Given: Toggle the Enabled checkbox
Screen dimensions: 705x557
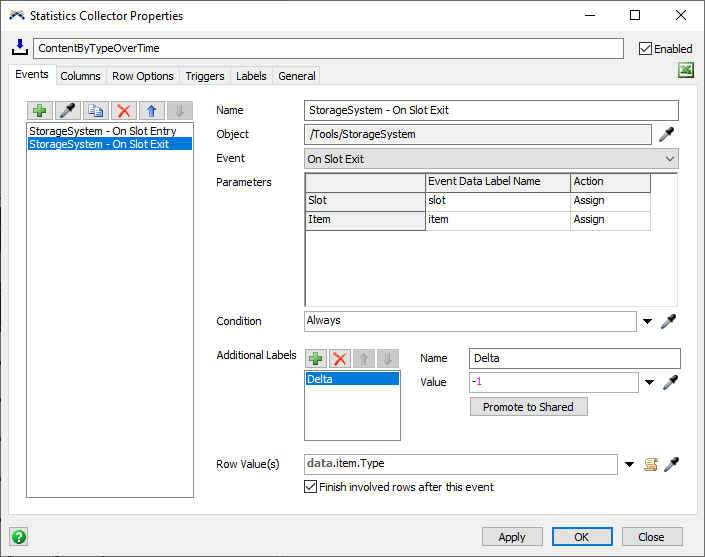Looking at the screenshot, I should tap(645, 48).
